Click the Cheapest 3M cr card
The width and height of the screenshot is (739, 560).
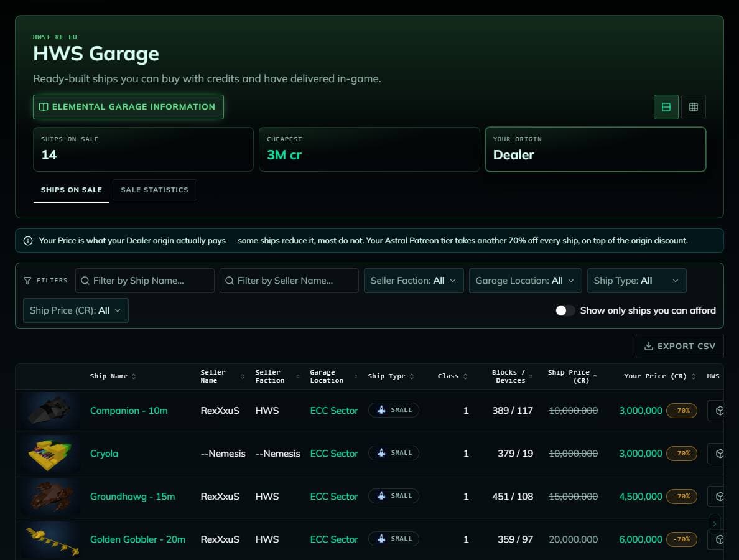pyautogui.click(x=369, y=149)
